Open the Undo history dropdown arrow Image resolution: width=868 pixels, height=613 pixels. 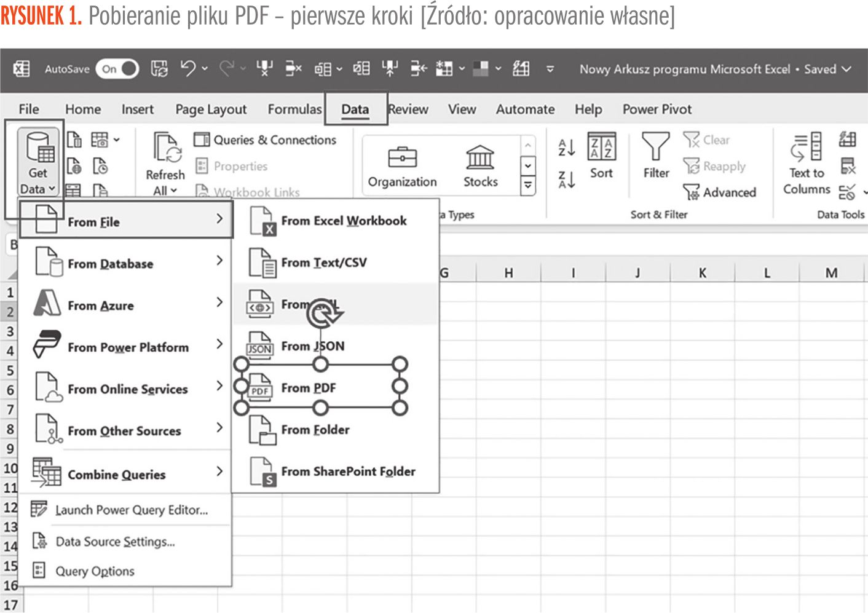tap(205, 69)
